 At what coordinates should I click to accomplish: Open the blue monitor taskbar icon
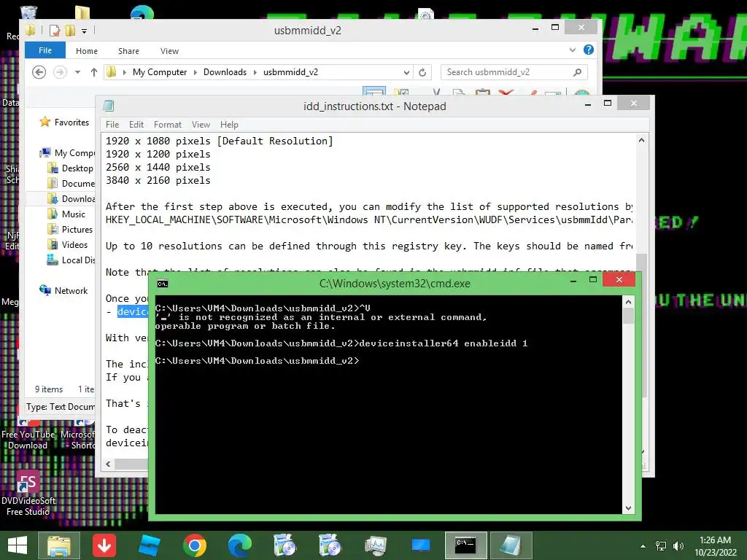[421, 545]
